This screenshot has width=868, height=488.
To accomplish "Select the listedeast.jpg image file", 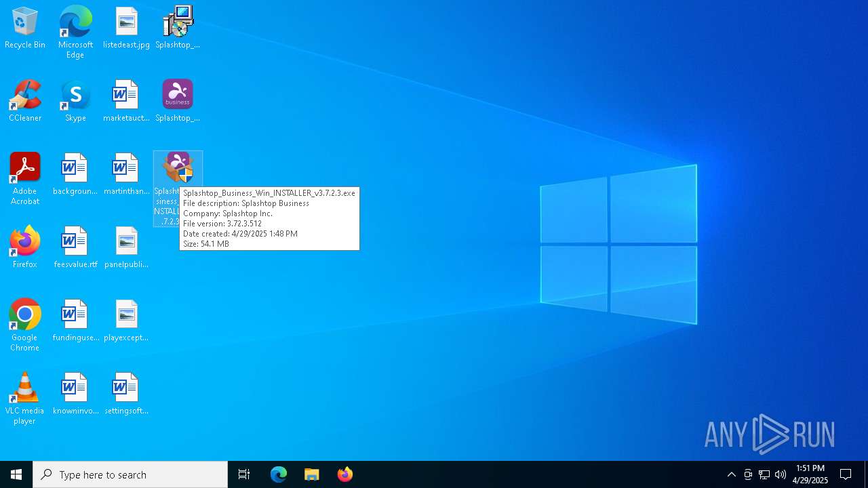I will point(126,28).
